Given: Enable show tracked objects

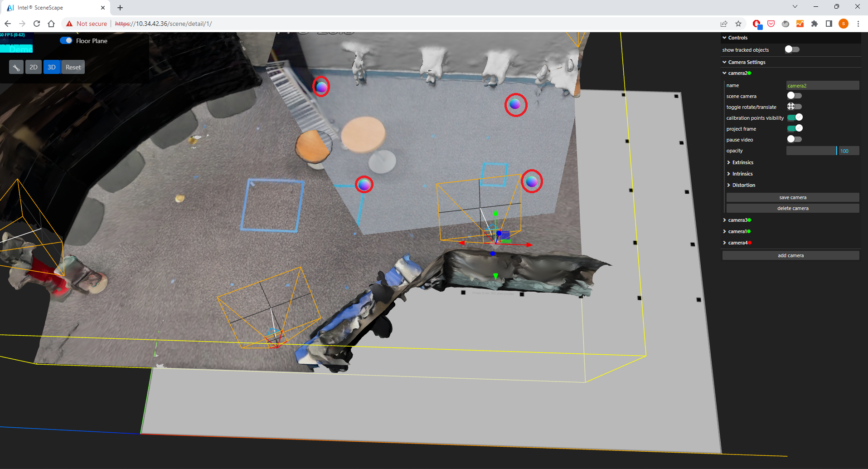Looking at the screenshot, I should (792, 49).
